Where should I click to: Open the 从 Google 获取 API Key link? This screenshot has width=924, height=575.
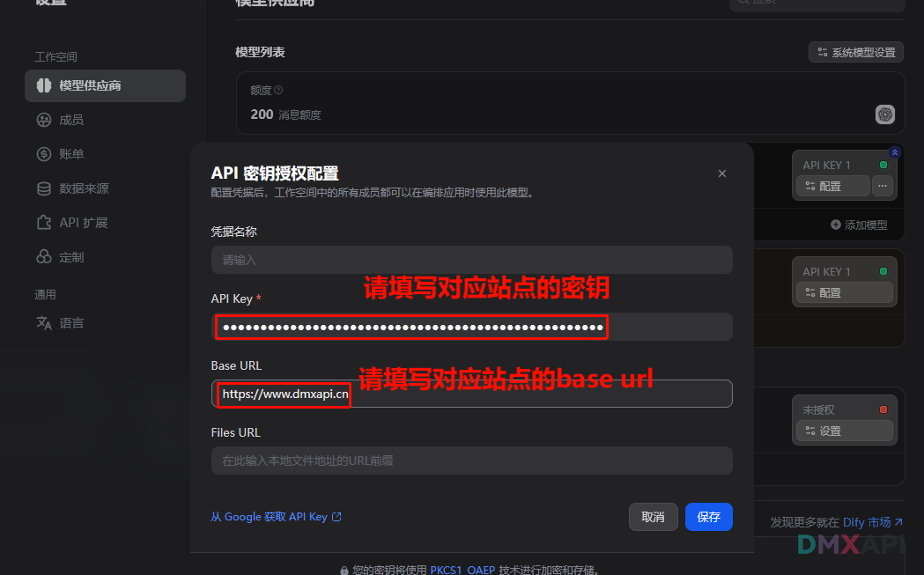(276, 517)
